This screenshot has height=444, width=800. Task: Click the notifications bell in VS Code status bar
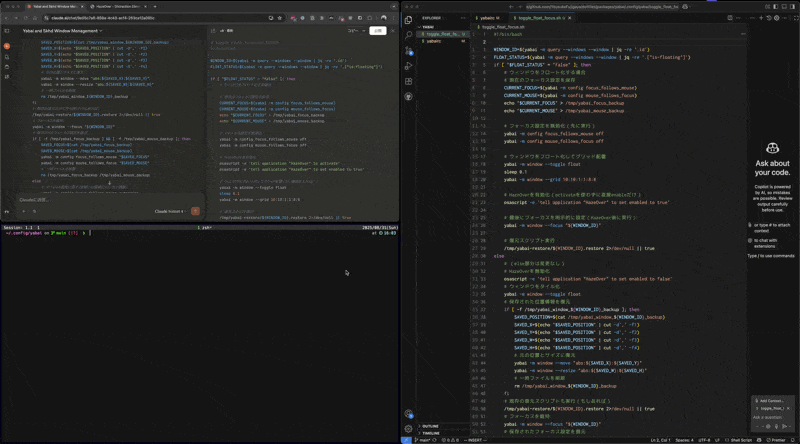[792, 440]
